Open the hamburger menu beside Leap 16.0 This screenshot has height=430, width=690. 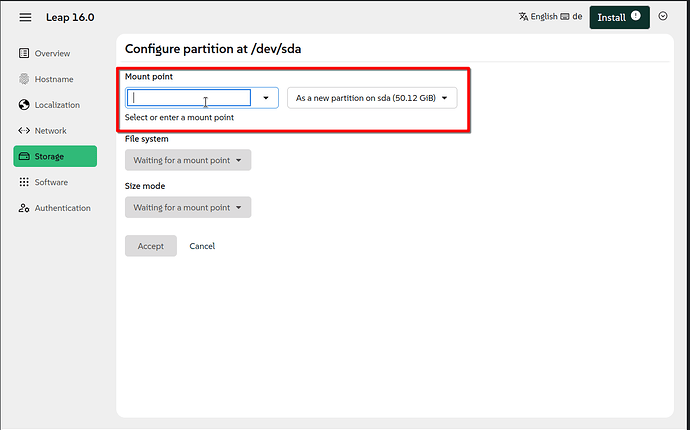(25, 17)
